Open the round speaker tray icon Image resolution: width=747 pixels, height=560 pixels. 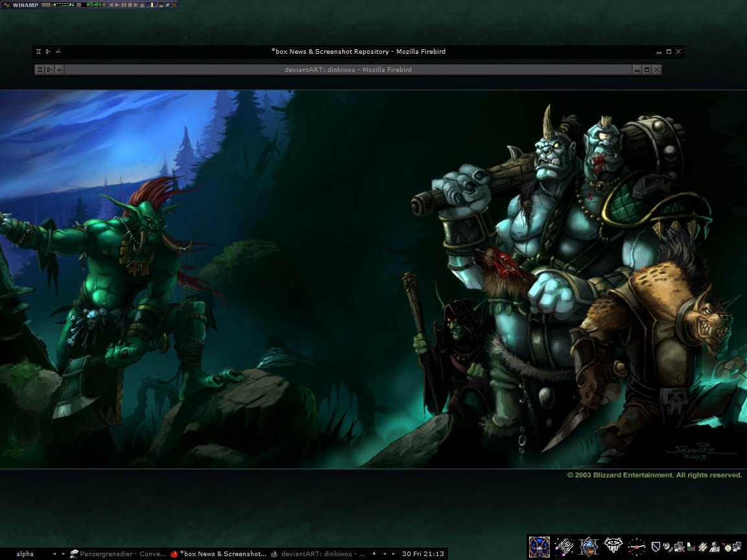click(667, 547)
